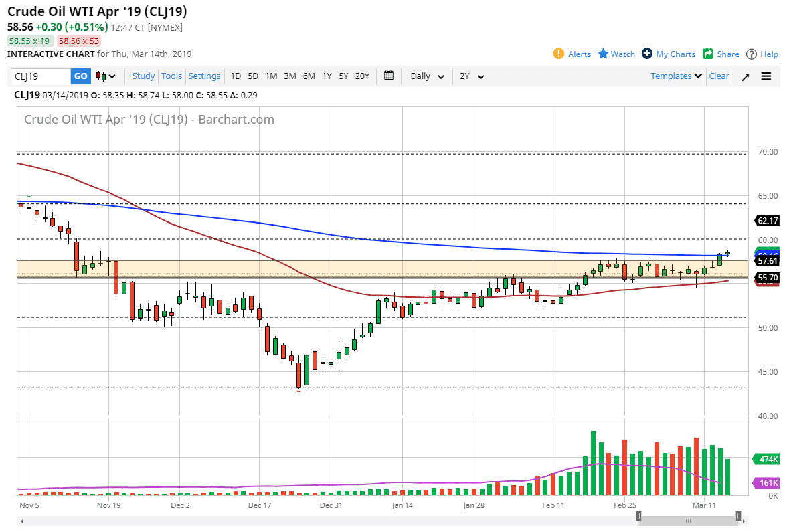Viewport: 785px width, 532px height.
Task: Expand the 2Y range dropdown
Action: click(x=471, y=76)
